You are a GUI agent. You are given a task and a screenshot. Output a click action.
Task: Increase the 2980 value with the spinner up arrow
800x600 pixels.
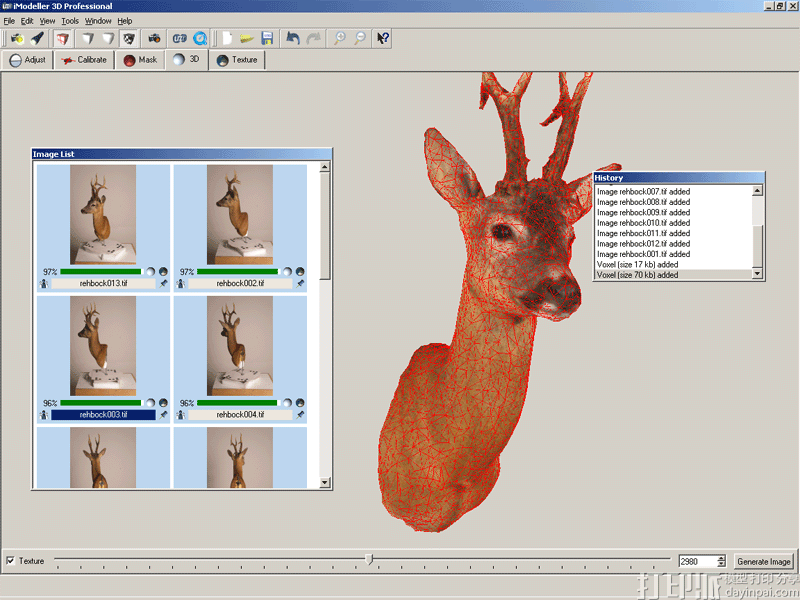[721, 558]
